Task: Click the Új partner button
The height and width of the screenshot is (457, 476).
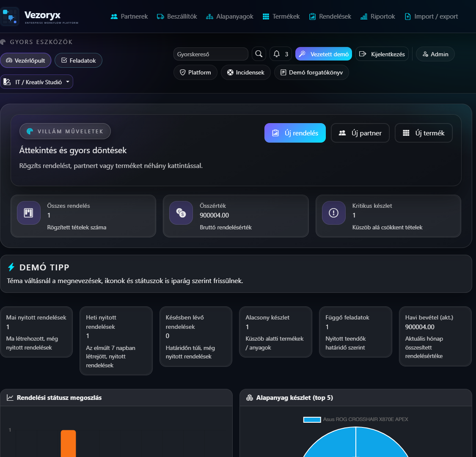Action: [360, 133]
